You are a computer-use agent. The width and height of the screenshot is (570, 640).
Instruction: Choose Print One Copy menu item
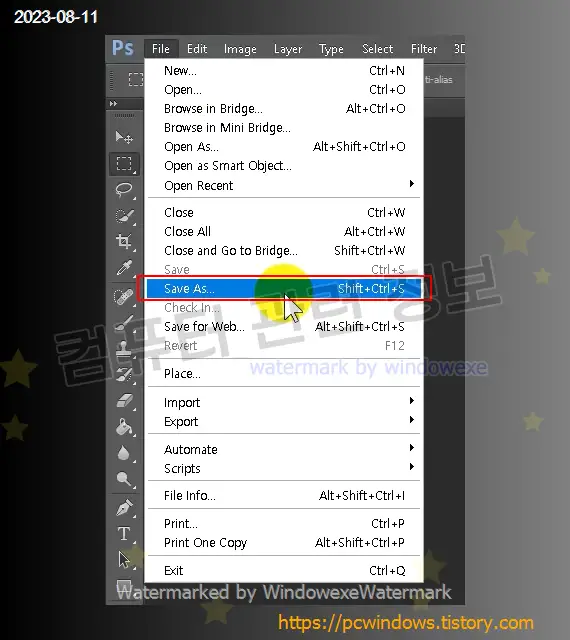(284, 542)
